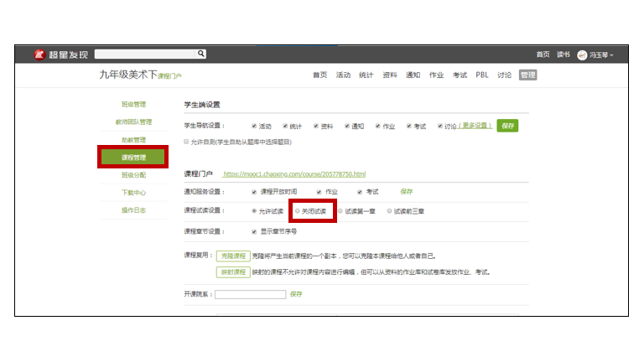Open 首页 in the top dark bar
This screenshot has width=644, height=362.
coord(543,54)
